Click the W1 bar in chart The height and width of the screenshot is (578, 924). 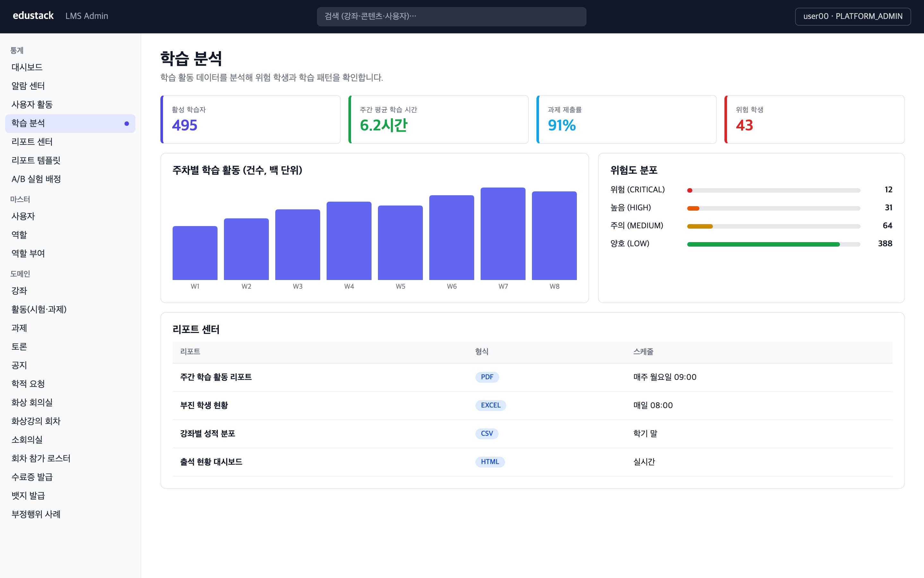[x=195, y=253]
